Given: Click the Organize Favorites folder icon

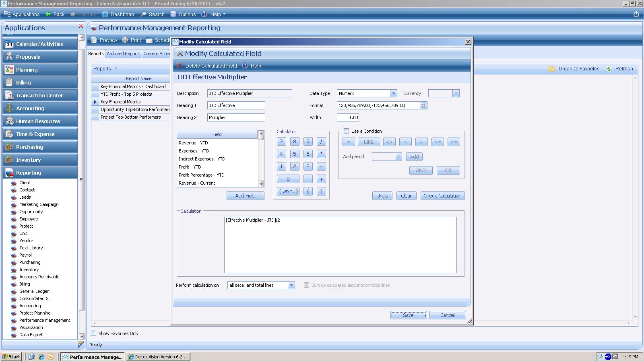Looking at the screenshot, I should [x=552, y=69].
